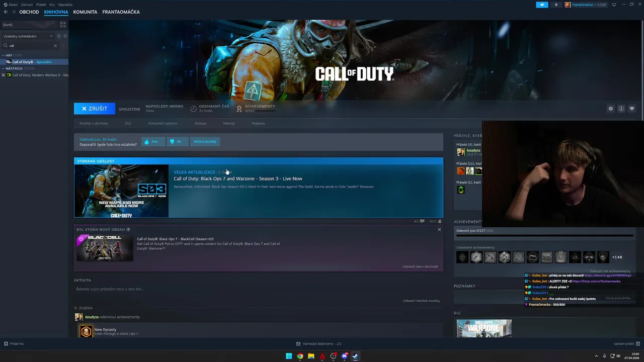The width and height of the screenshot is (644, 362).
Task: Open the Windows Start menu
Action: tap(289, 356)
